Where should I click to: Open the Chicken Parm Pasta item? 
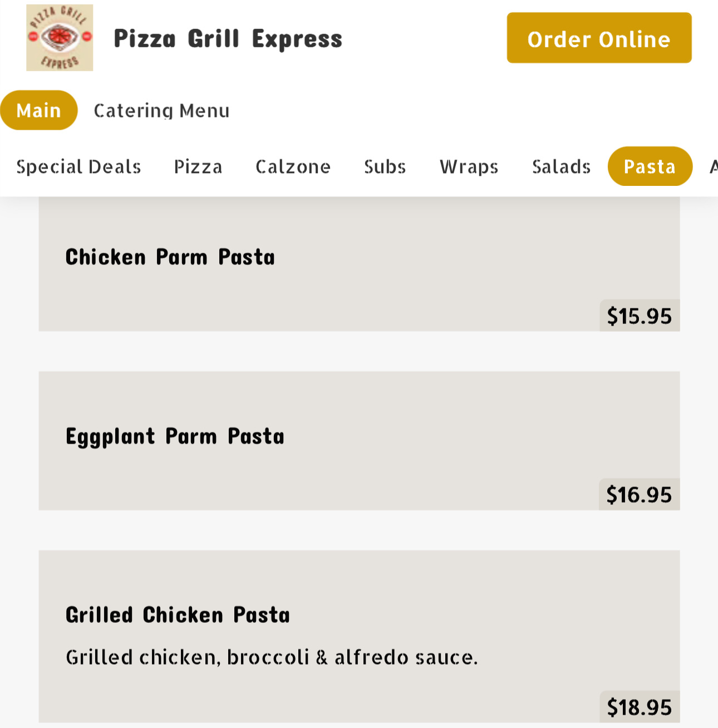(x=170, y=257)
